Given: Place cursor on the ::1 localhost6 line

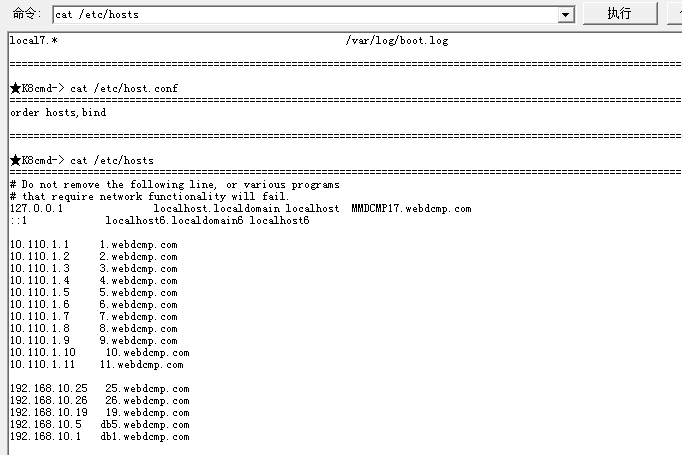Looking at the screenshot, I should click(x=160, y=221).
